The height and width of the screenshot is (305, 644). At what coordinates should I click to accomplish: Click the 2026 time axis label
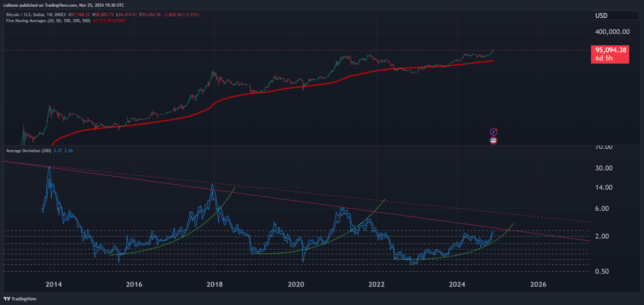[538, 284]
